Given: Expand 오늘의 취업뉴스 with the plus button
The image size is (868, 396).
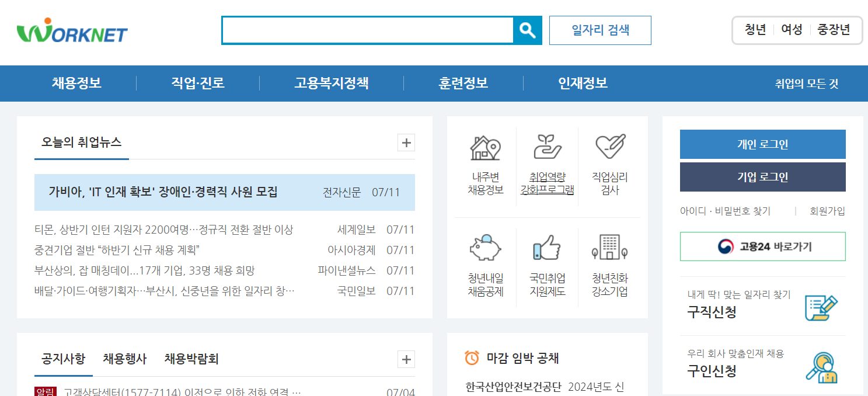Looking at the screenshot, I should [x=406, y=142].
